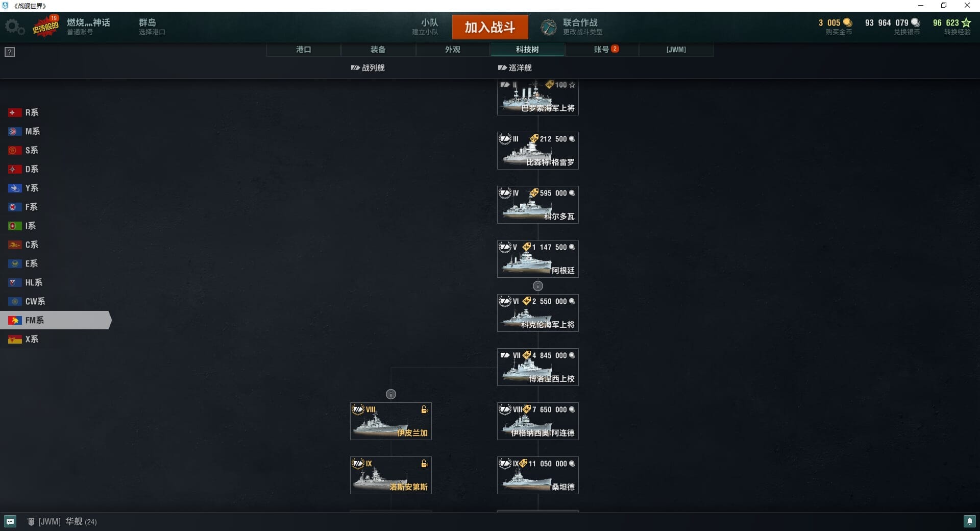Select the R系 nation in sidebar
Image resolution: width=980 pixels, height=531 pixels.
click(32, 112)
